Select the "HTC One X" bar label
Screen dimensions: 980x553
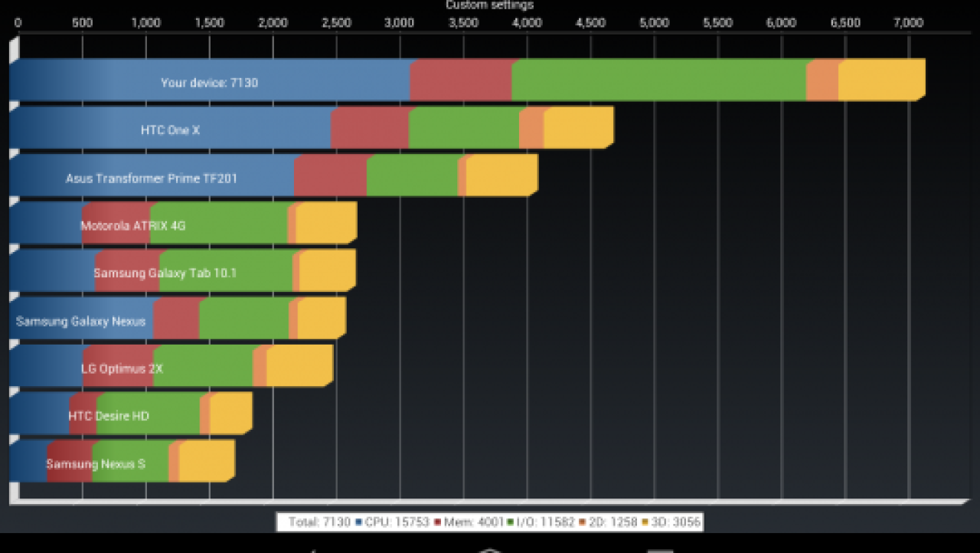coord(170,130)
